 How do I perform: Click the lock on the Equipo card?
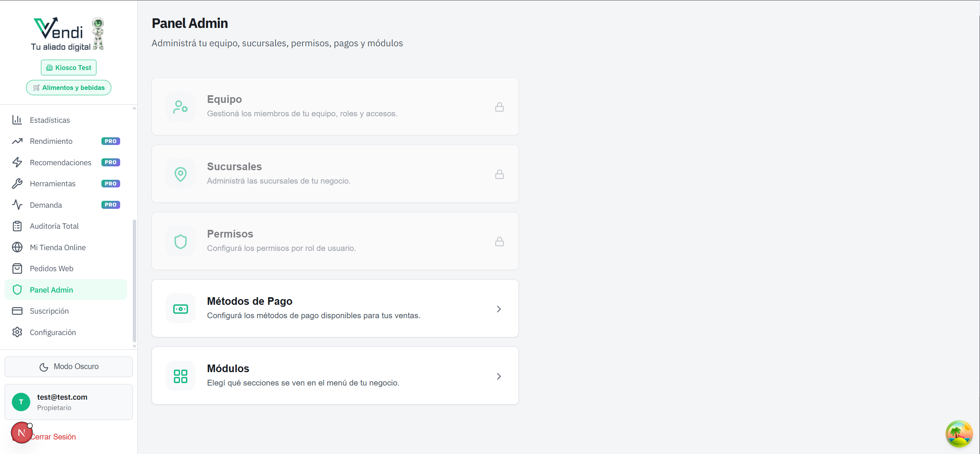[x=499, y=107]
